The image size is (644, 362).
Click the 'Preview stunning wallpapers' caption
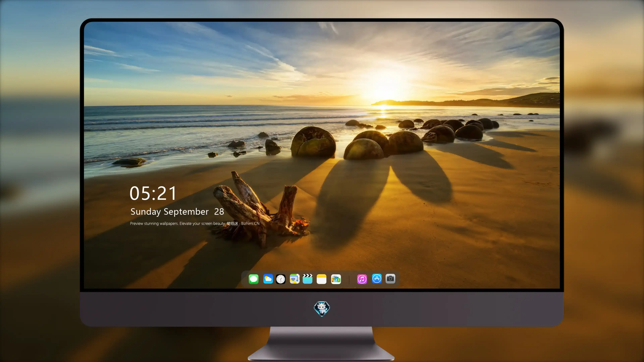pos(195,223)
